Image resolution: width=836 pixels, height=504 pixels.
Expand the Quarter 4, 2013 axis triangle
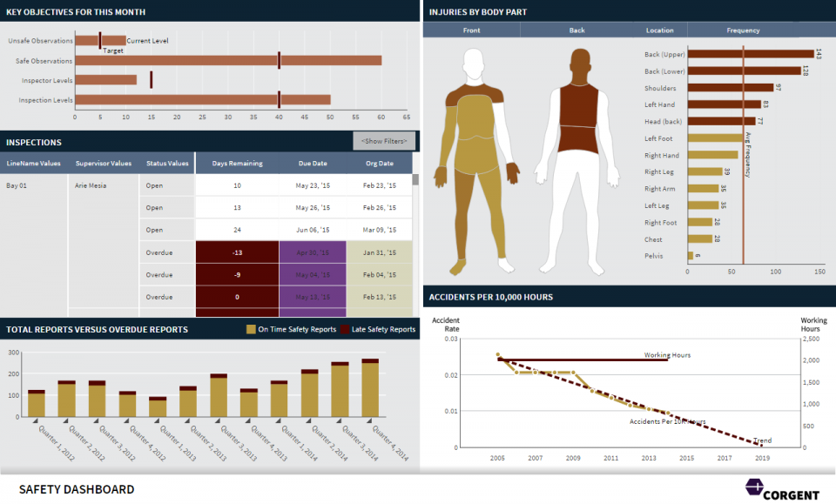(x=248, y=421)
